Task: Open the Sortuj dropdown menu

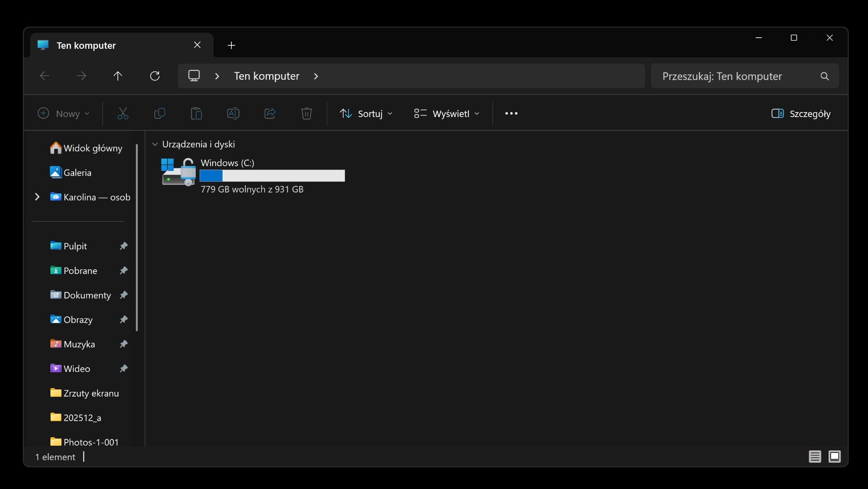Action: (366, 113)
